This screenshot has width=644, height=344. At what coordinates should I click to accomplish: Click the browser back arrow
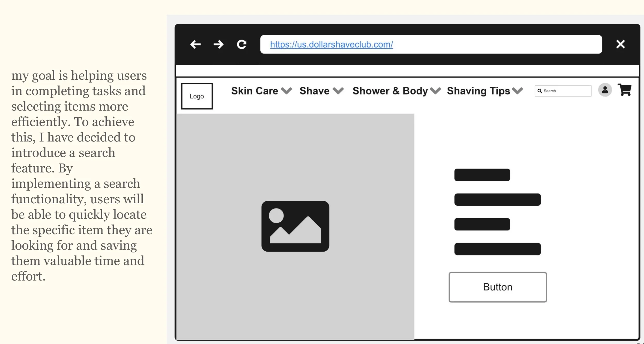click(195, 44)
